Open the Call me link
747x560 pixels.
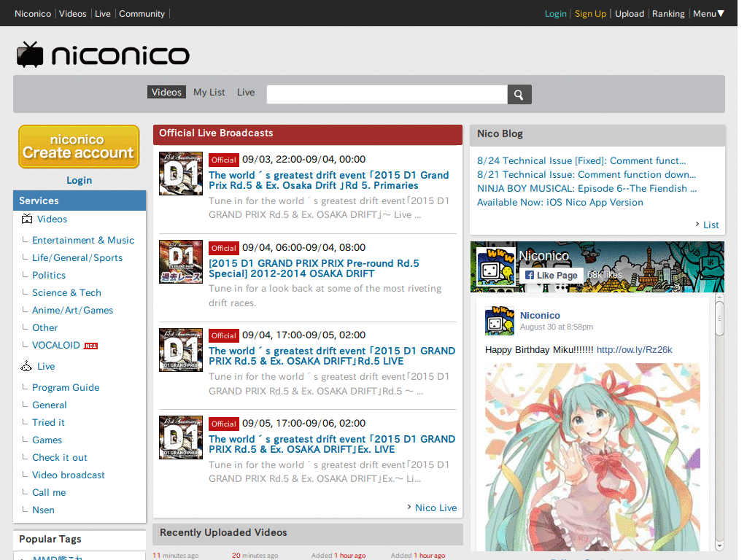coord(49,493)
